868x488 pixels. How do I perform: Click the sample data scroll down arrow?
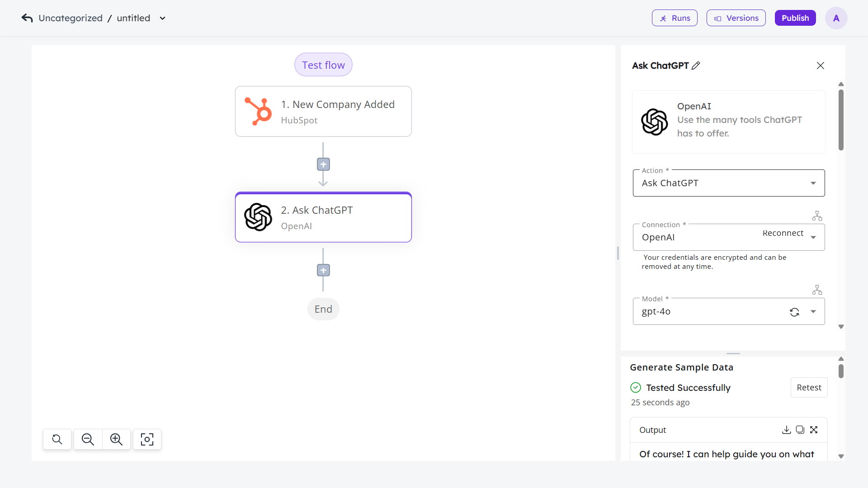[x=841, y=456]
